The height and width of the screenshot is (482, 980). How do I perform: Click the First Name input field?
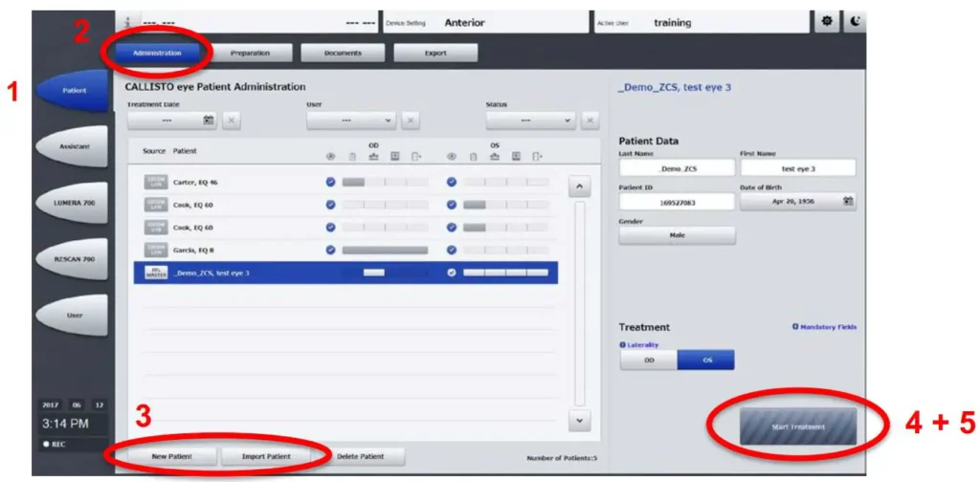pyautogui.click(x=798, y=168)
